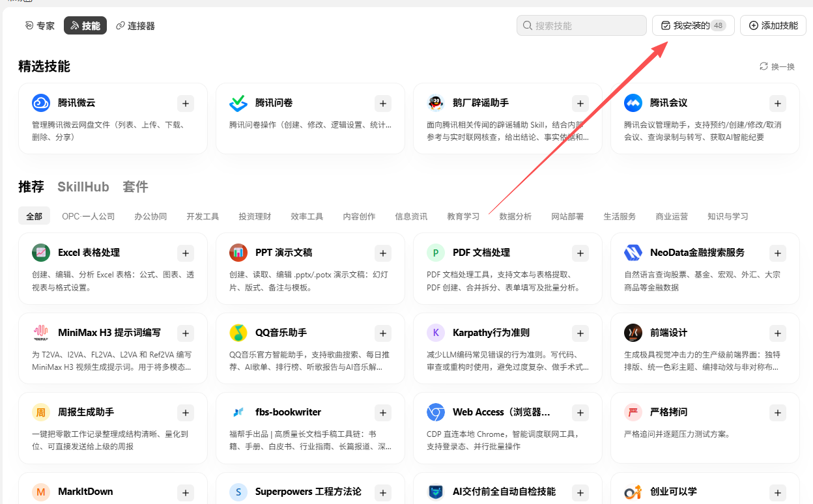Filter by 开发工具 category
Viewport: 813px width, 504px height.
coord(203,216)
